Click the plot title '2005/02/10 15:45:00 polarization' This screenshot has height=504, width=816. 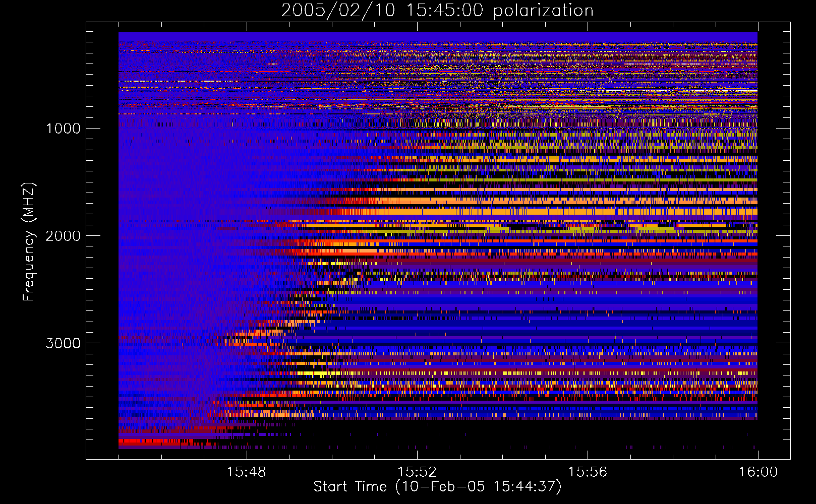(437, 11)
